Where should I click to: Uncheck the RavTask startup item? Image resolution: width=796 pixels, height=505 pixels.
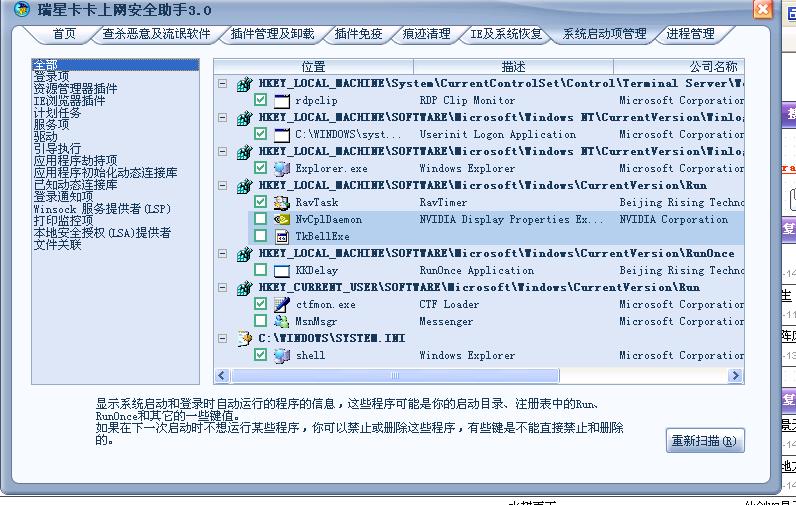pyautogui.click(x=260, y=202)
